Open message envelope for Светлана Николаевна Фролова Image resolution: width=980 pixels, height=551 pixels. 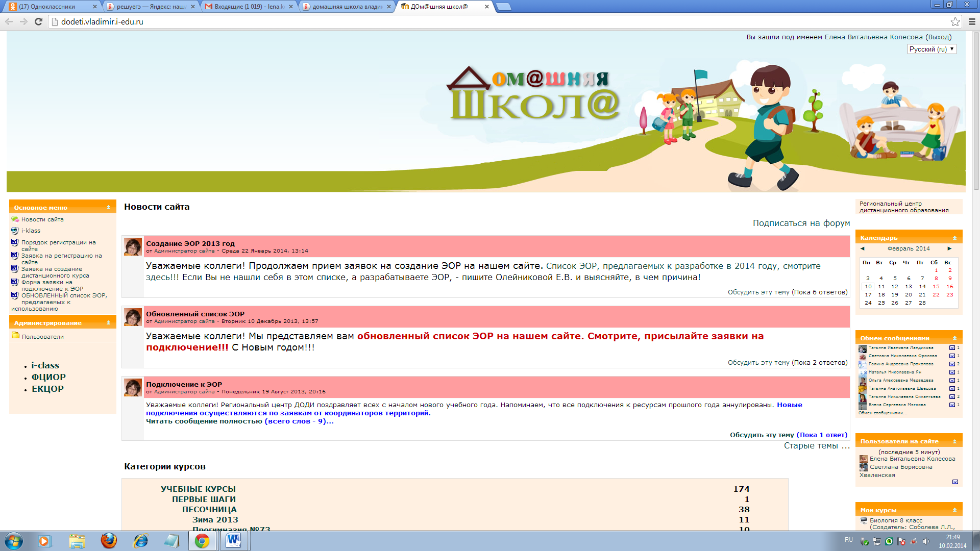(x=952, y=356)
